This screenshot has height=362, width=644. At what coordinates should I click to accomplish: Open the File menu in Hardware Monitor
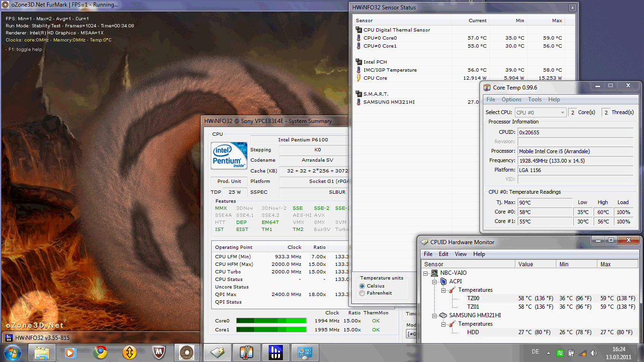click(428, 254)
